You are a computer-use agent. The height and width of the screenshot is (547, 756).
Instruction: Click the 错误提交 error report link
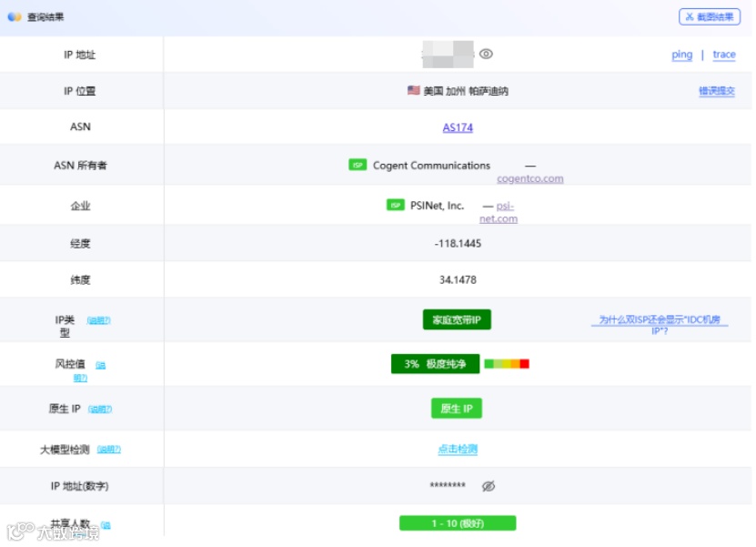pyautogui.click(x=717, y=91)
